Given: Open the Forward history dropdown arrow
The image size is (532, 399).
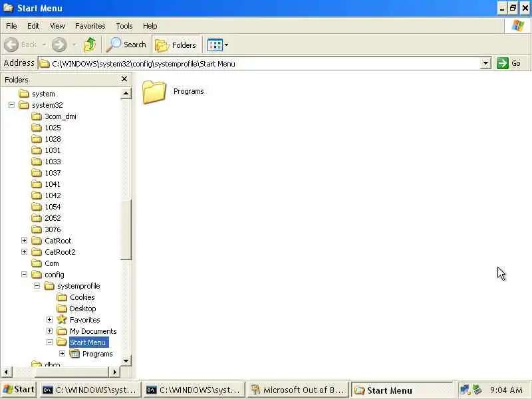Looking at the screenshot, I should (74, 45).
